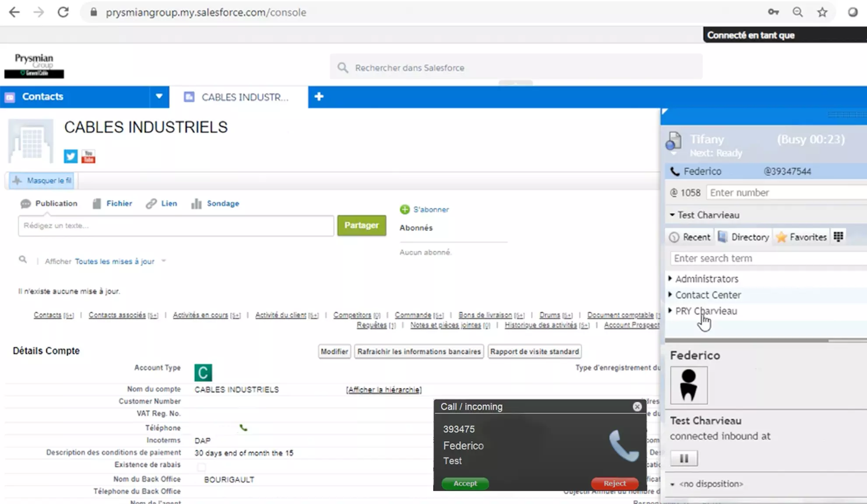Screen dimensions: 867x504
Task: Reload the page with refresh icon
Action: pyautogui.click(x=63, y=12)
